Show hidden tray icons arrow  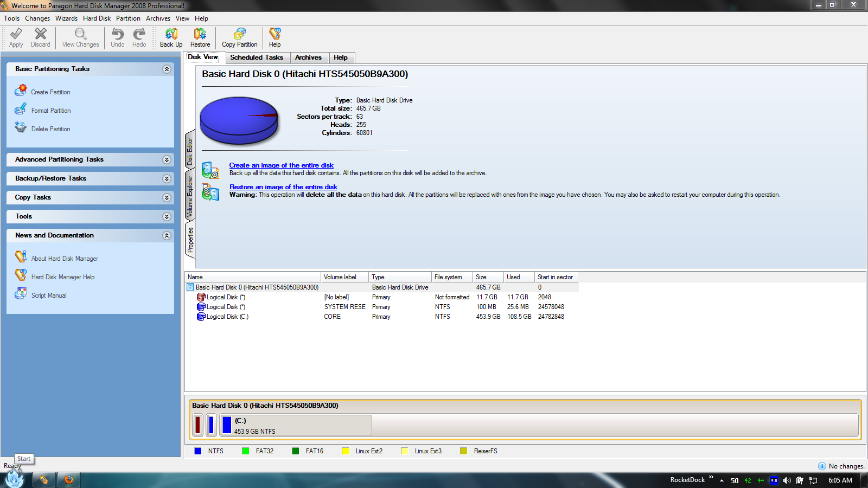722,480
